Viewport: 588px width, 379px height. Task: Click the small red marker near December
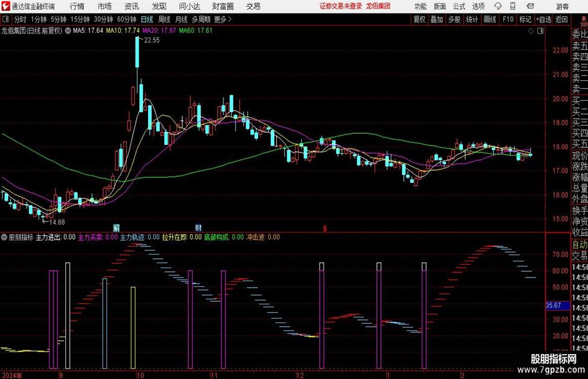(325, 228)
